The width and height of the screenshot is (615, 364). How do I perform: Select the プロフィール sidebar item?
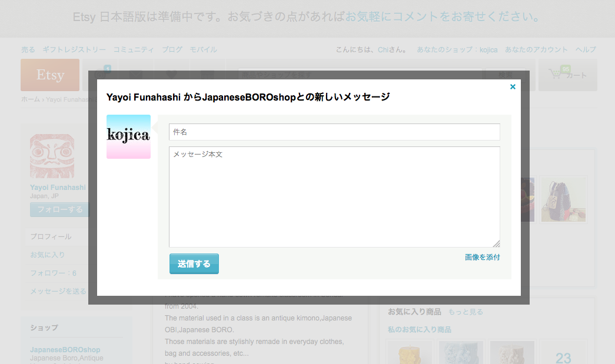[x=51, y=236]
